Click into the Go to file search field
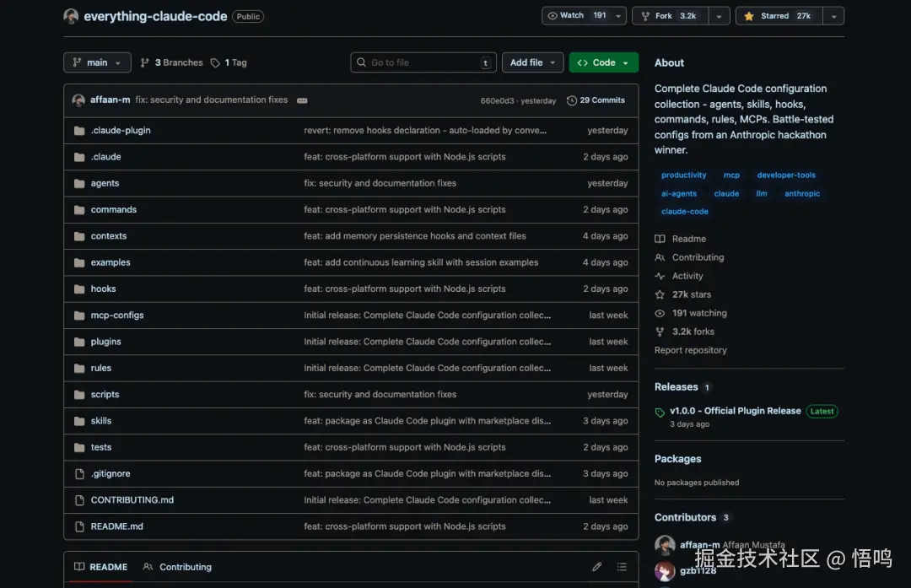This screenshot has height=588, width=911. click(x=423, y=62)
